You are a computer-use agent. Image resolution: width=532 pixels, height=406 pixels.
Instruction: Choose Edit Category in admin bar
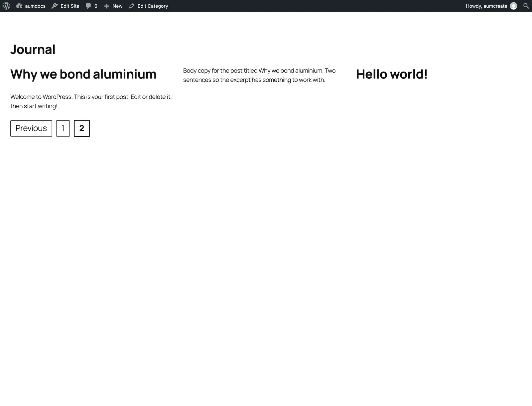click(x=149, y=6)
